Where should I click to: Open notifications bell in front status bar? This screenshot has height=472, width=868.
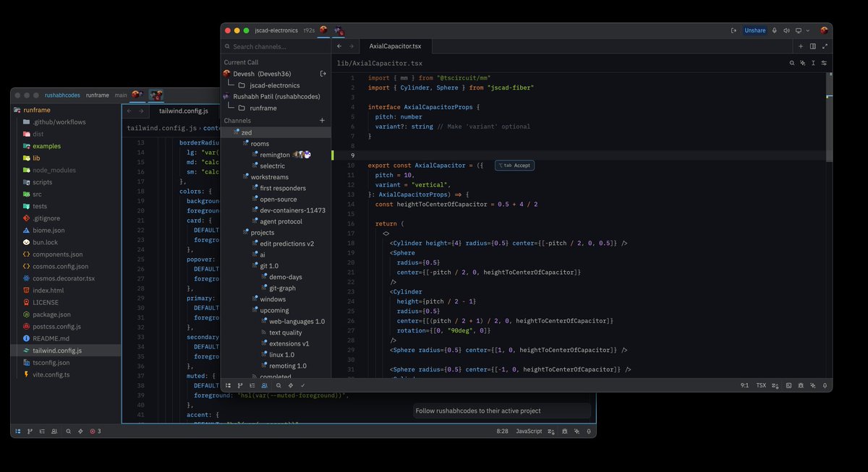point(825,385)
